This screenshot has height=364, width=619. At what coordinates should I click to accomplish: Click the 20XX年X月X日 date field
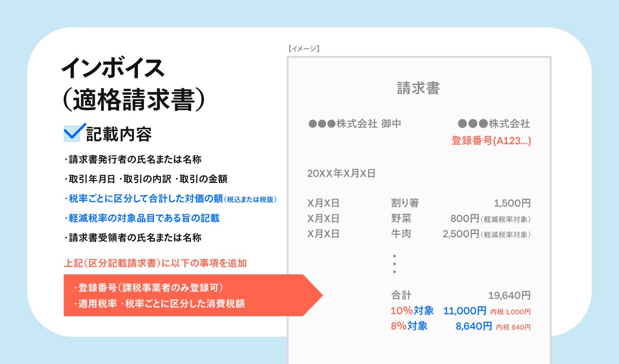[x=342, y=173]
